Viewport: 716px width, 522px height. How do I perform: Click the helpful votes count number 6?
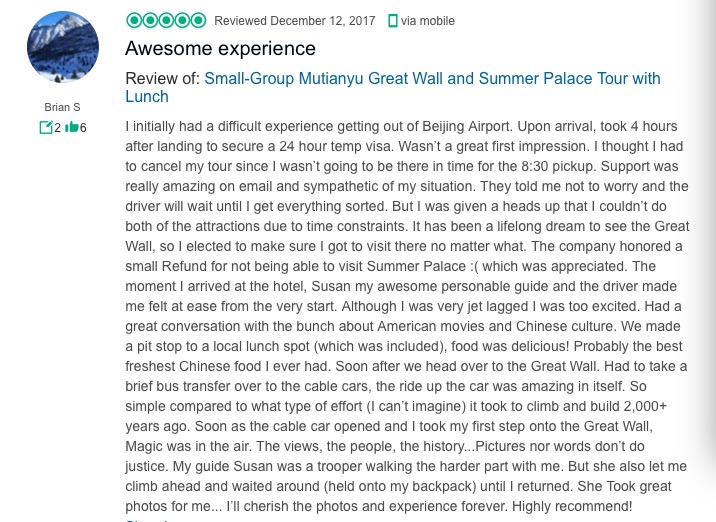coord(83,128)
